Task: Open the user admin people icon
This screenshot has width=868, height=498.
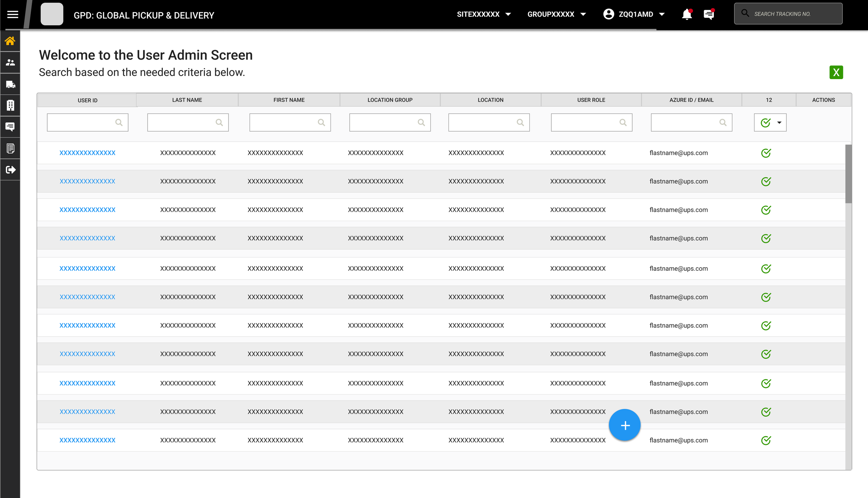Action: (x=10, y=62)
